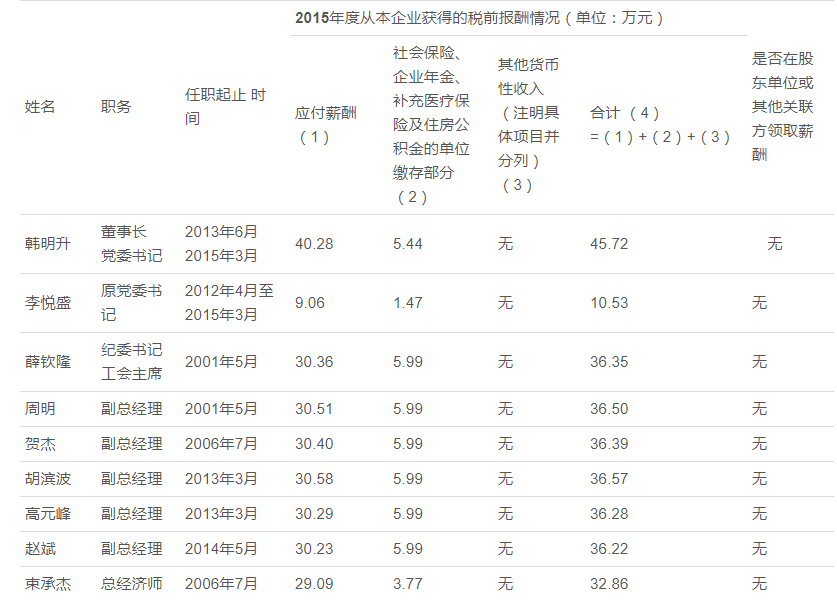Click the name 周明 in the table
837x601 pixels.
click(40, 409)
